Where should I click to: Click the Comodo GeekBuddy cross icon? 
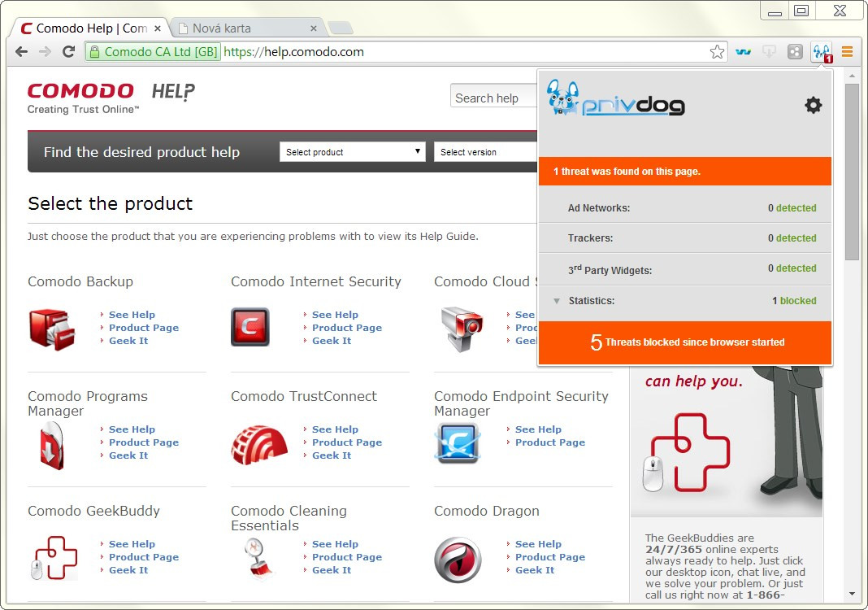pyautogui.click(x=54, y=558)
